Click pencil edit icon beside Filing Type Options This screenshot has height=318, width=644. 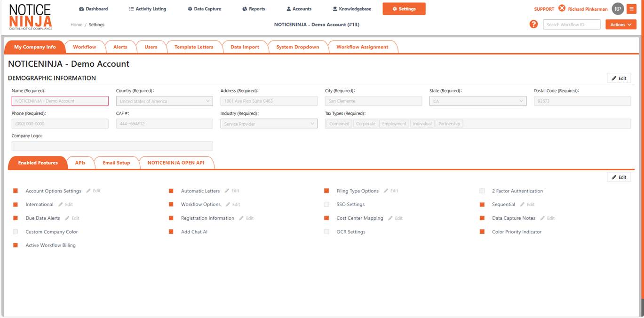click(x=386, y=191)
